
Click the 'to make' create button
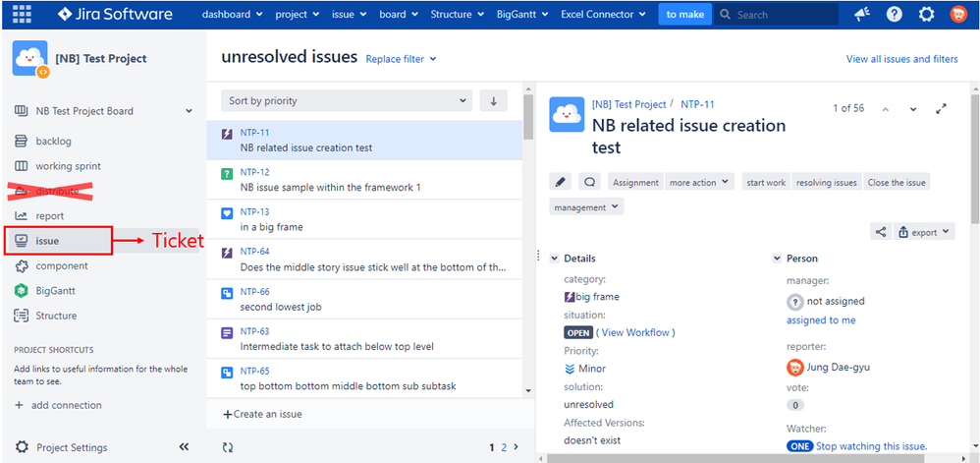click(685, 14)
